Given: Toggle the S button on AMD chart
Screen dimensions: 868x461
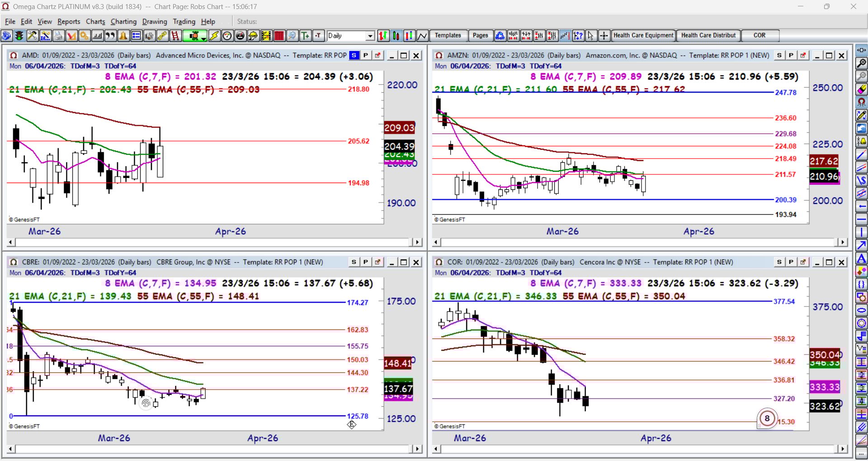Looking at the screenshot, I should click(x=354, y=56).
